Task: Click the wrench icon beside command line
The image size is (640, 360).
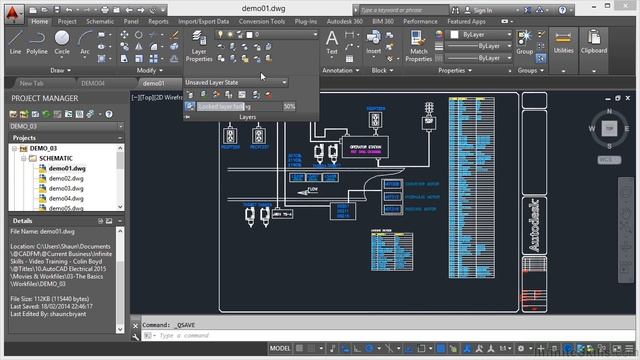Action: [136, 337]
